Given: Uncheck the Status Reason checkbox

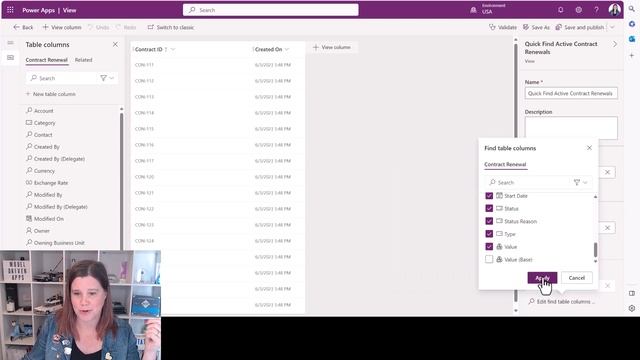Looking at the screenshot, I should [x=489, y=221].
